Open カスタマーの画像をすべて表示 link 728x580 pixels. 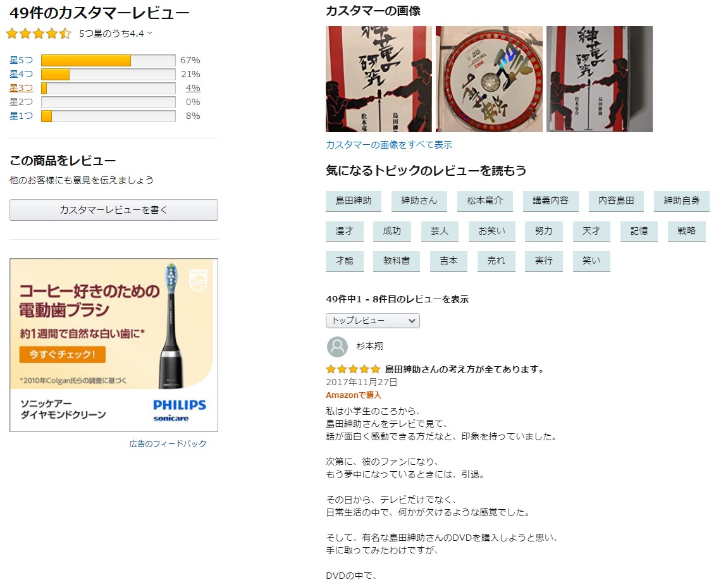tap(389, 144)
